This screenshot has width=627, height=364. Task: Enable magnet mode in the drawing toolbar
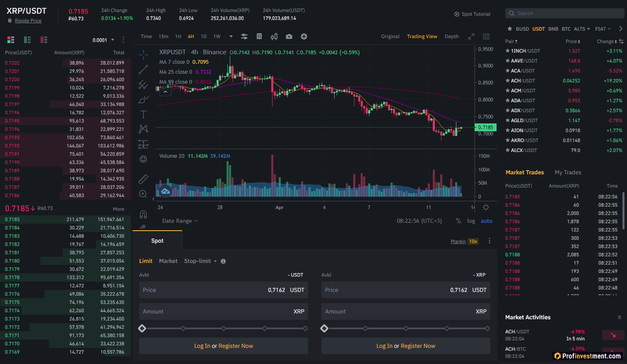coord(143,214)
